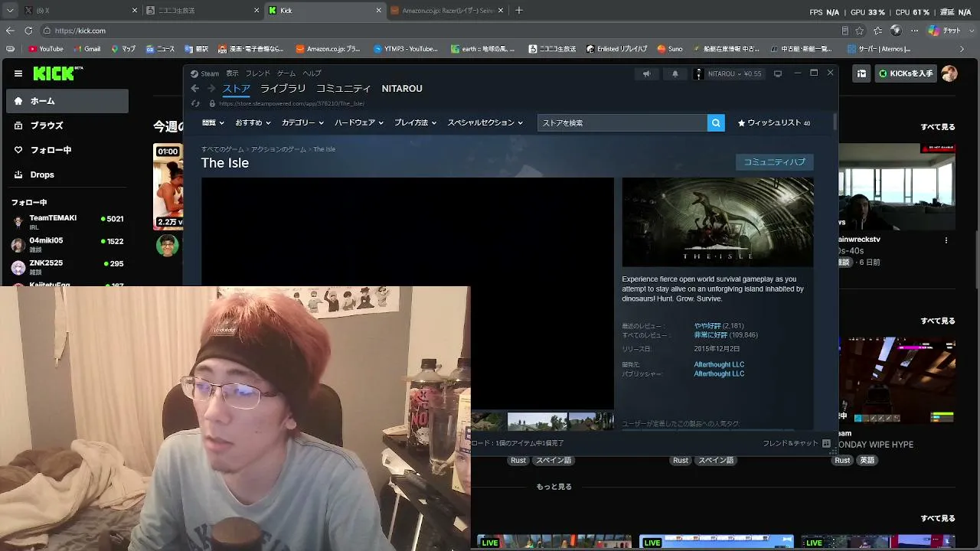Click もっと見る below Rust streams
This screenshot has height=551, width=980.
tap(554, 487)
